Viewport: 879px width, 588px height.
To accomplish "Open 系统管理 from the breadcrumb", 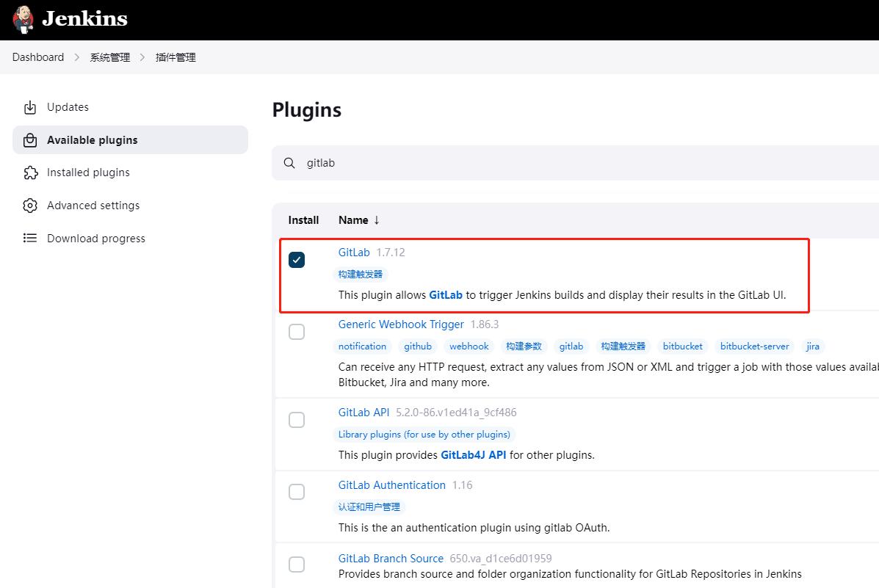I will tap(109, 57).
